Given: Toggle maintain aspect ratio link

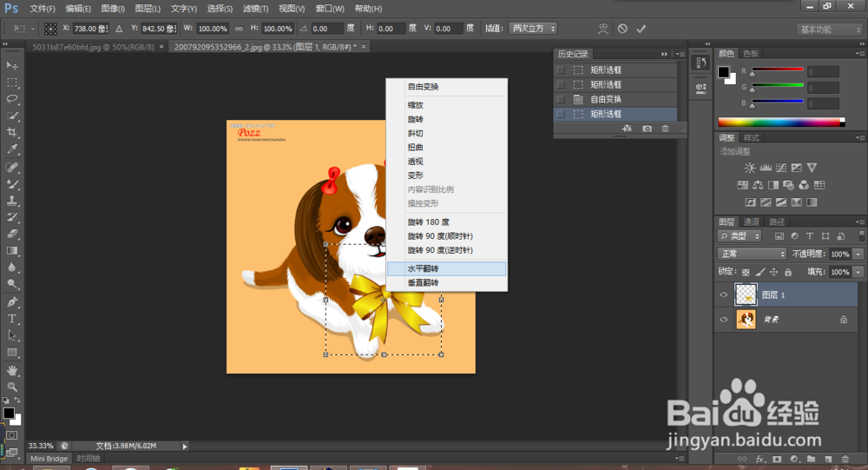Looking at the screenshot, I should [x=239, y=29].
